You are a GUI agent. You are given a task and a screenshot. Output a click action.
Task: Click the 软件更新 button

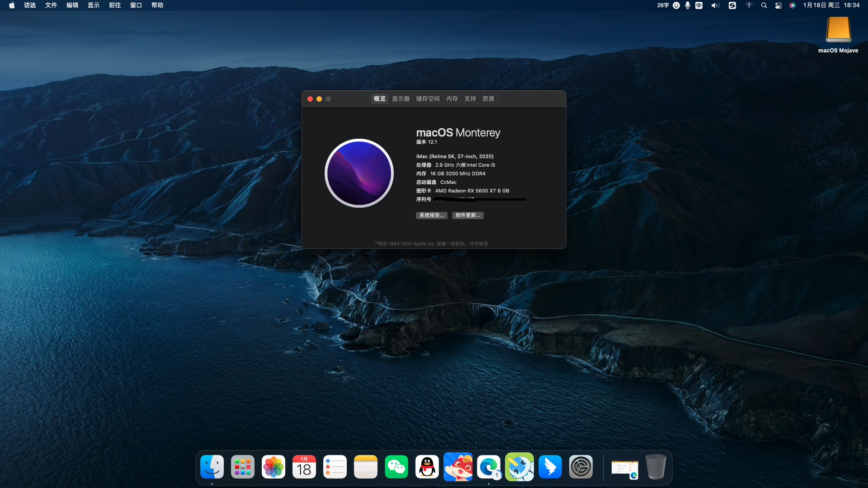pyautogui.click(x=468, y=216)
